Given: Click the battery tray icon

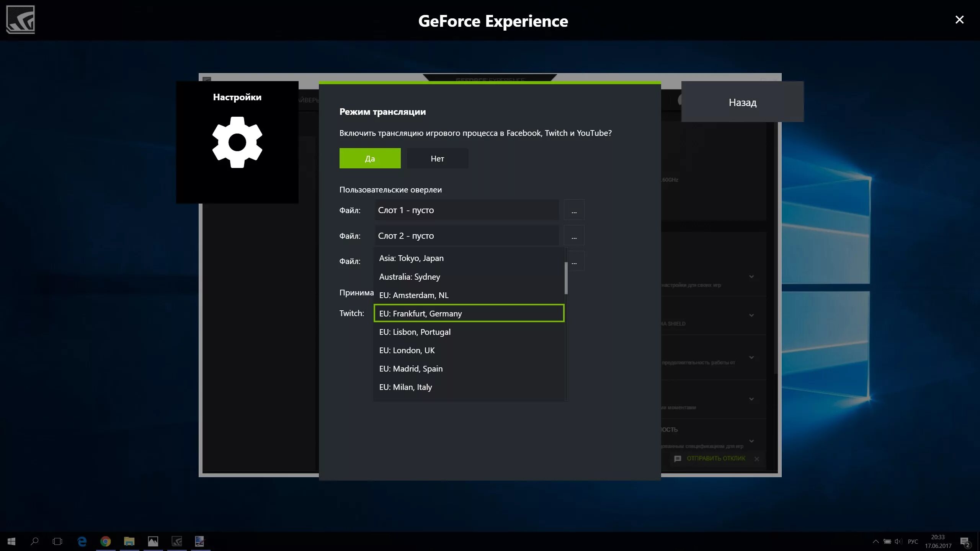Looking at the screenshot, I should pyautogui.click(x=887, y=541).
